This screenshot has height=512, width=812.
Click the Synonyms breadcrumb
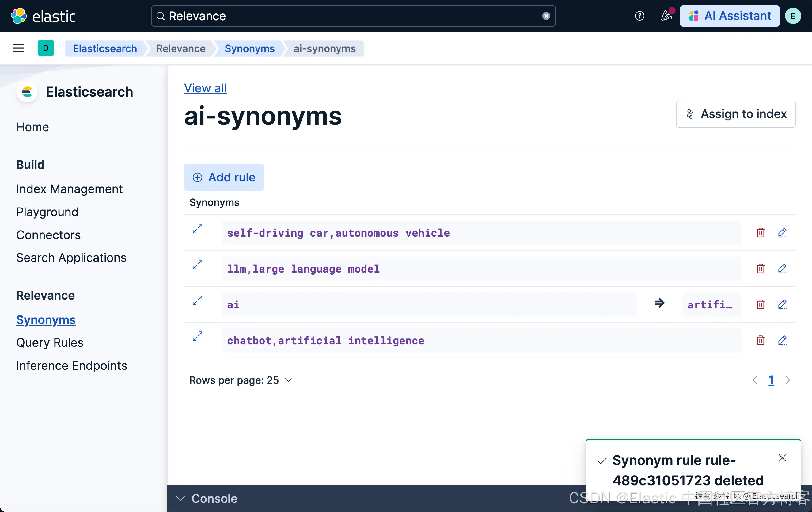tap(249, 49)
